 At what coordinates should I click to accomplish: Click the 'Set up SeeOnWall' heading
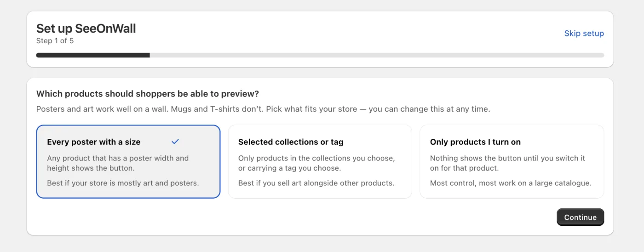[x=86, y=29]
